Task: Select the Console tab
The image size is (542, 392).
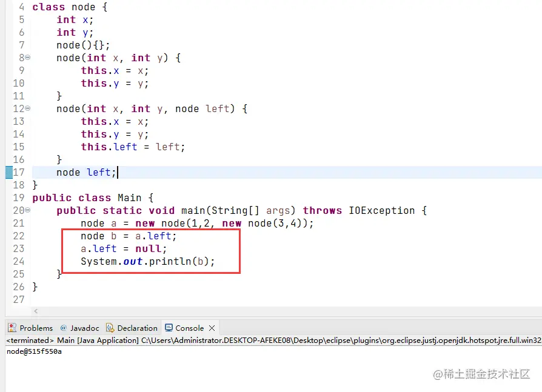Action: pos(189,328)
